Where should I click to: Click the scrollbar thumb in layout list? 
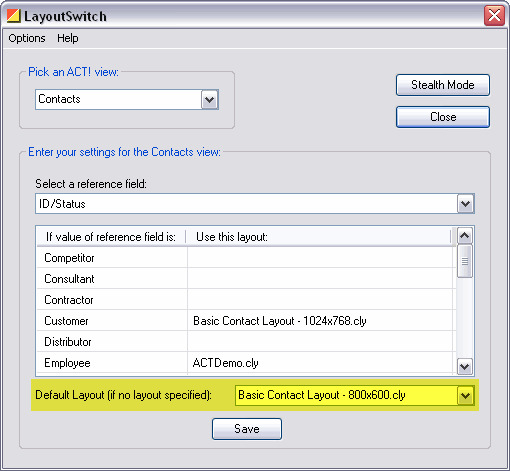pyautogui.click(x=465, y=261)
